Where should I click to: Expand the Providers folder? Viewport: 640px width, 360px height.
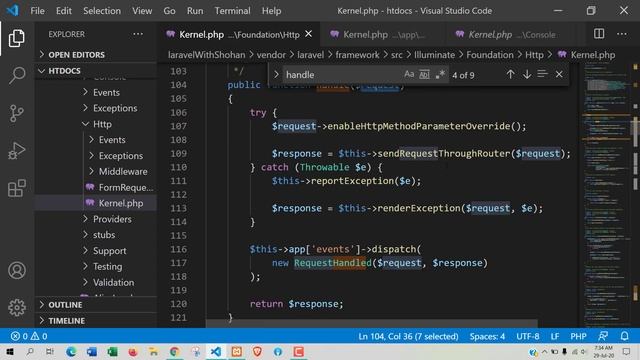coord(96,219)
